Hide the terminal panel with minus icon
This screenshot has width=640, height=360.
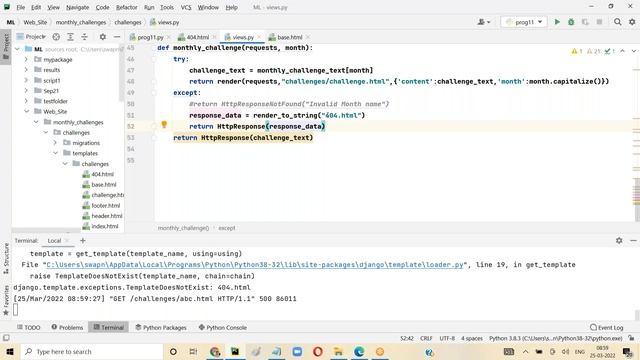633,240
